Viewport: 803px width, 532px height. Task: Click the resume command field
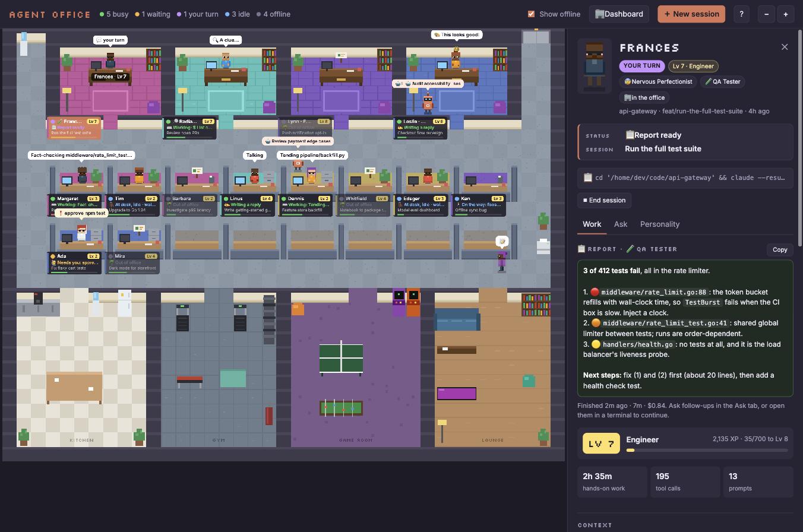coord(685,178)
